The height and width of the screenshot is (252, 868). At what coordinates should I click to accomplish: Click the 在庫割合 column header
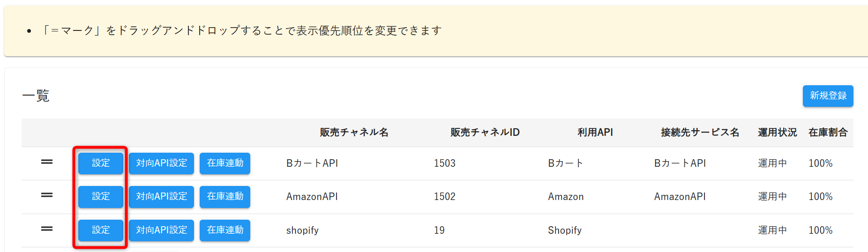click(x=828, y=133)
